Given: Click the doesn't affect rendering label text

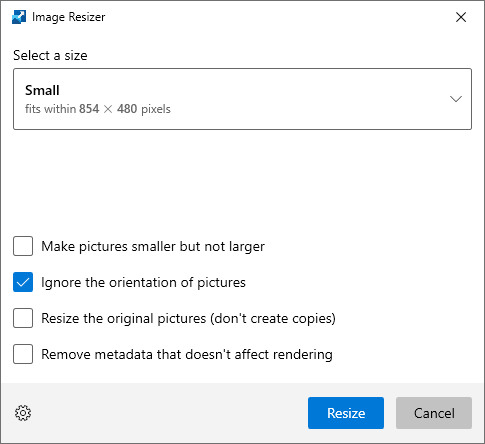Looking at the screenshot, I should click(259, 354).
